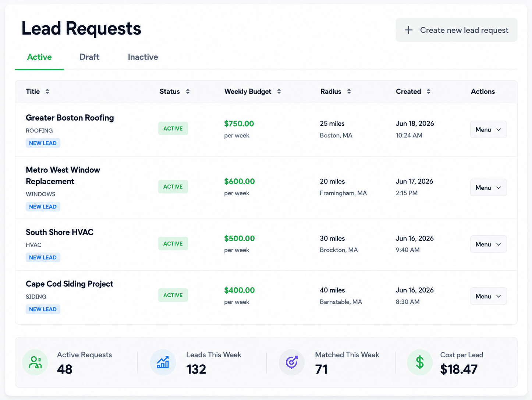The height and width of the screenshot is (400, 532).
Task: Click the ACTIVE status badge for Greater Boston Roofing
Action: click(173, 128)
